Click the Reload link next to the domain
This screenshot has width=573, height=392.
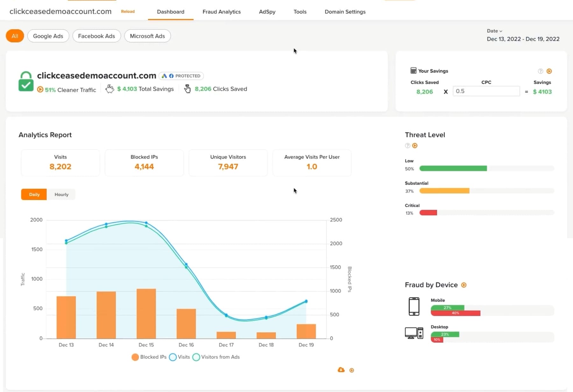pos(128,11)
